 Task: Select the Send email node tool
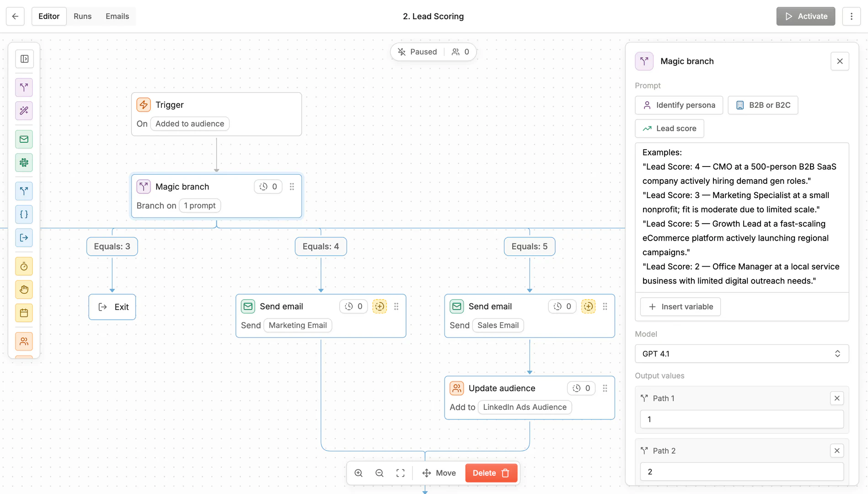pyautogui.click(x=24, y=139)
